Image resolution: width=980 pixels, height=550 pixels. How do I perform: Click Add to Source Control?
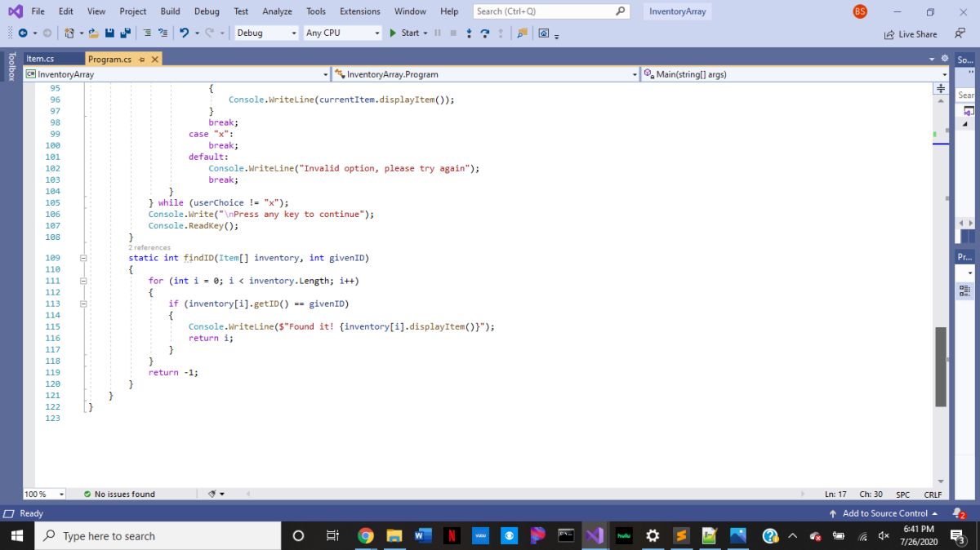coord(884,513)
